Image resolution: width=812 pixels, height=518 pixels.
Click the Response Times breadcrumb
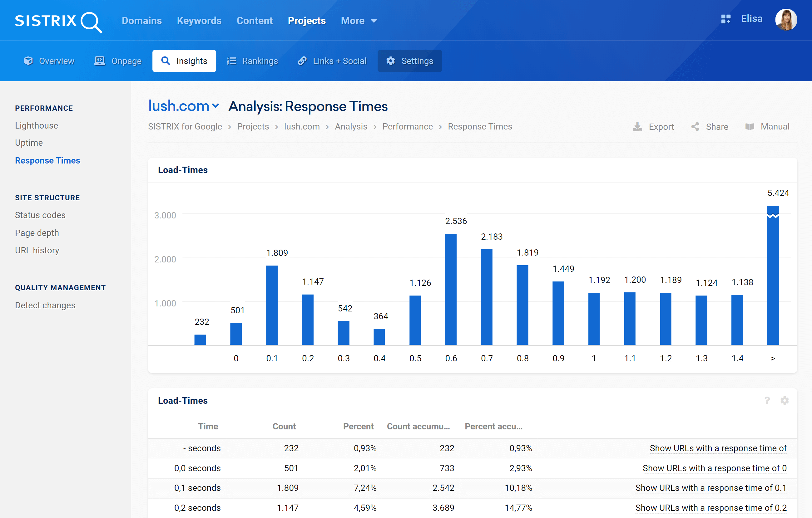(x=480, y=127)
